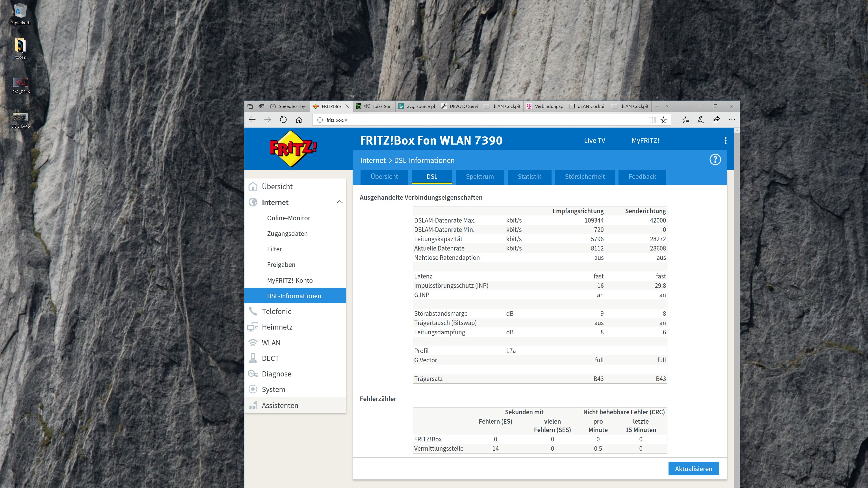Open Online-Monitor in the sidebar
Image resolution: width=868 pixels, height=488 pixels.
pyautogui.click(x=288, y=218)
